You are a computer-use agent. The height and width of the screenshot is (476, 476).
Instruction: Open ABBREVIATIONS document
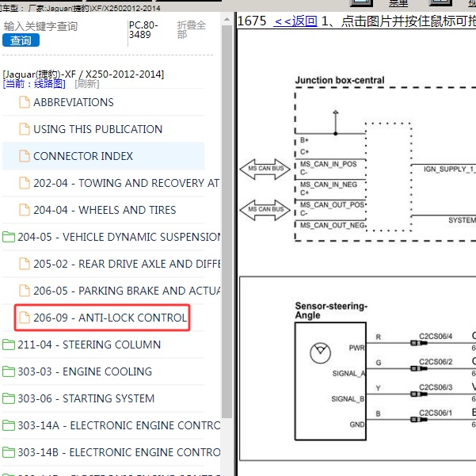(74, 102)
